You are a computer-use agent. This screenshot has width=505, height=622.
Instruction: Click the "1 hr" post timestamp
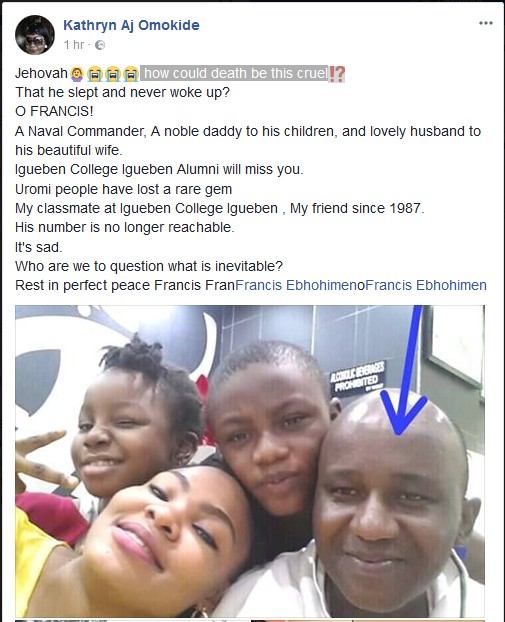[x=74, y=45]
